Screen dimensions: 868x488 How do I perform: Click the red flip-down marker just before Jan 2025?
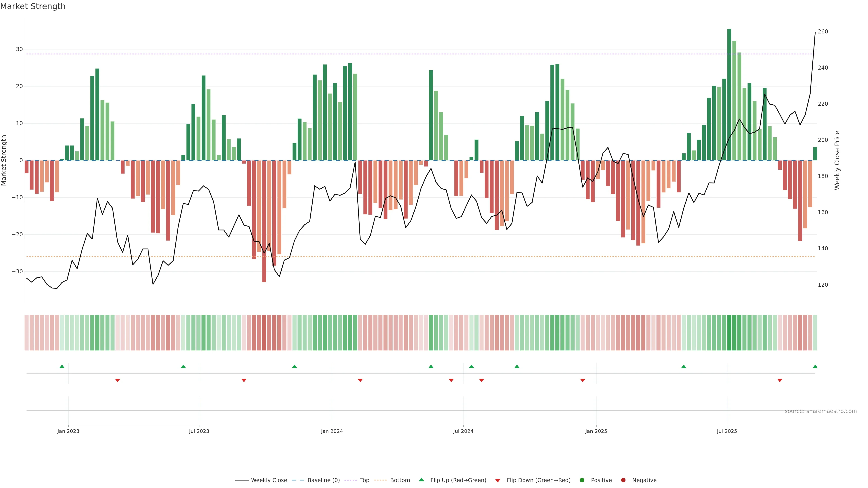583,380
